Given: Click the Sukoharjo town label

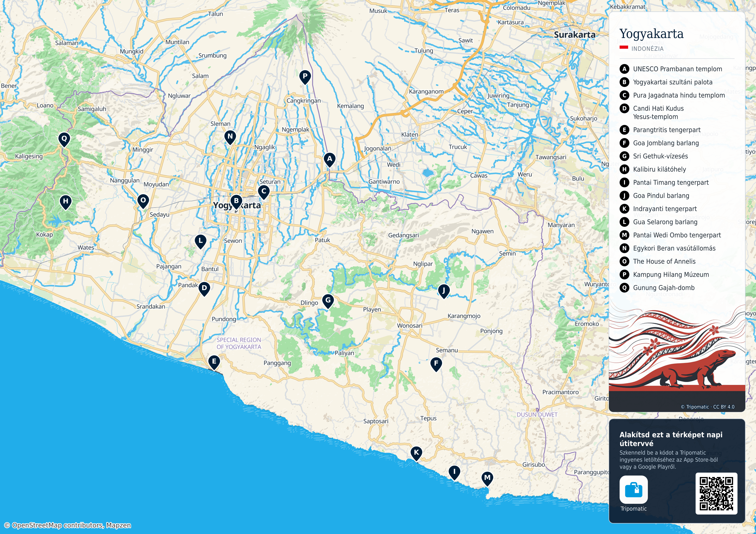Looking at the screenshot, I should pyautogui.click(x=584, y=118).
